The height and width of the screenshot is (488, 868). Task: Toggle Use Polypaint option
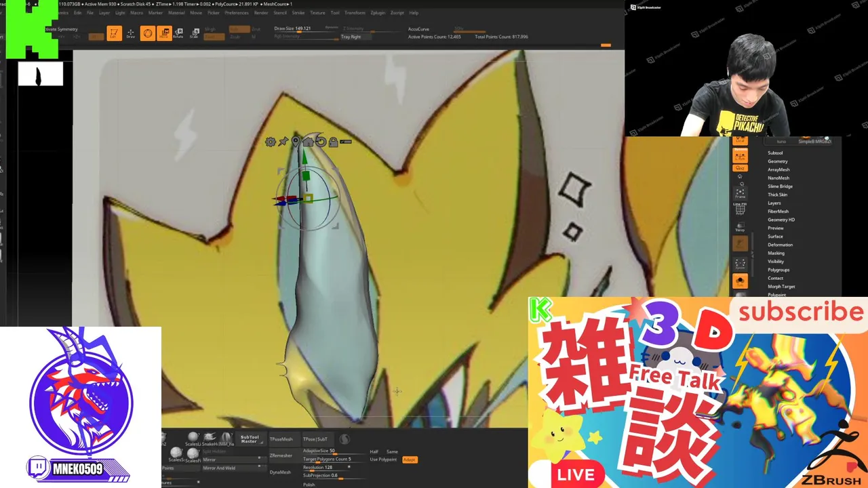tap(383, 460)
